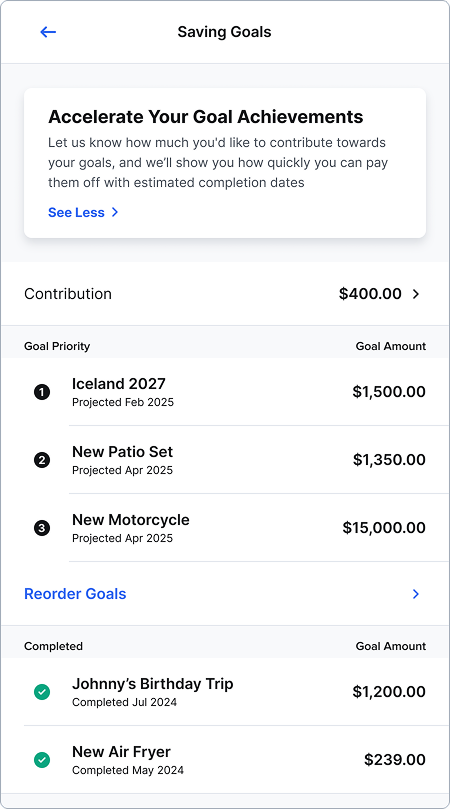Click the Accelerate Your Goal Achievements heading
The width and height of the screenshot is (450, 809).
point(206,117)
